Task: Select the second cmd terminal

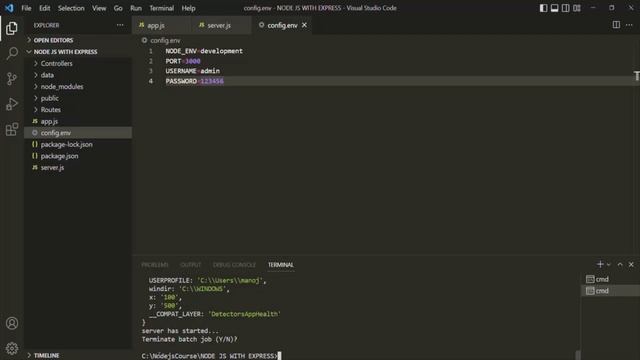Action: coord(610,291)
